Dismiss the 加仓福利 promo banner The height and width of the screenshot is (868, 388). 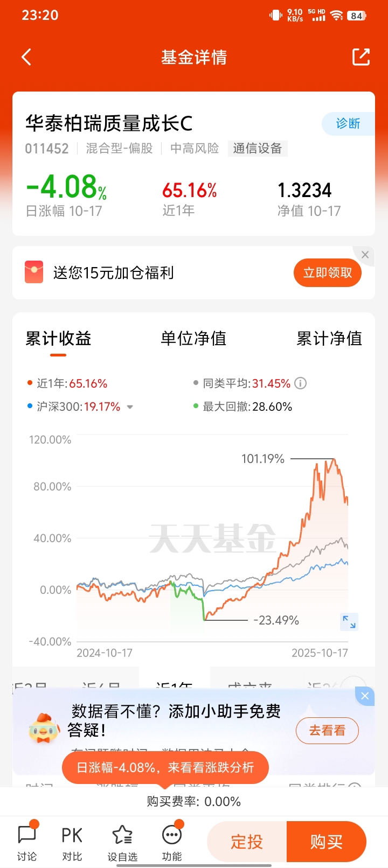[x=365, y=255]
